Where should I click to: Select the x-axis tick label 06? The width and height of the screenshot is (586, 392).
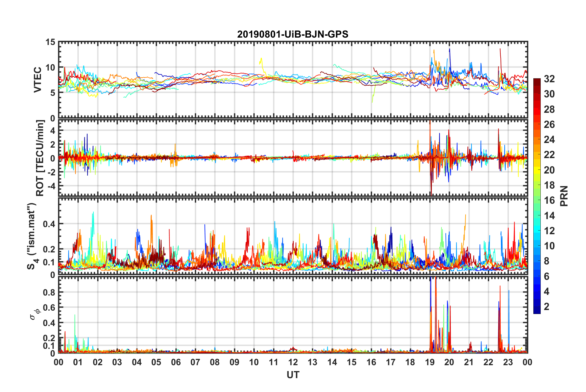coord(176,362)
